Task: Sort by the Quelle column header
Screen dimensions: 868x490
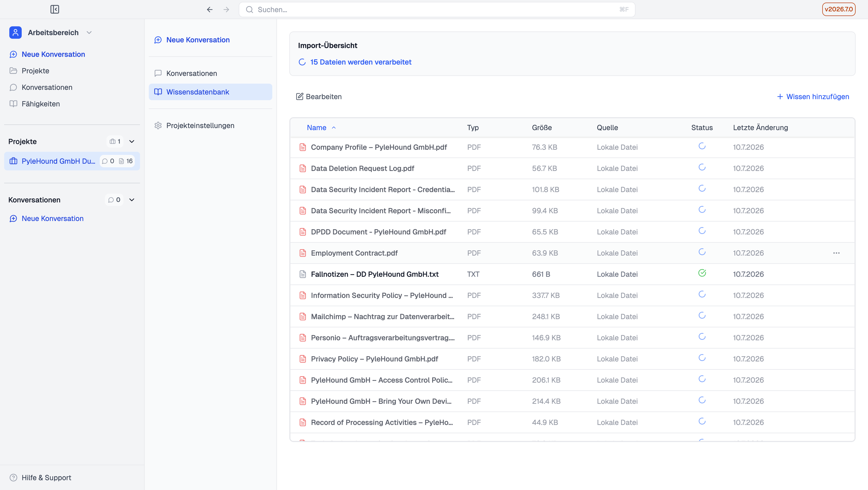Action: point(607,128)
